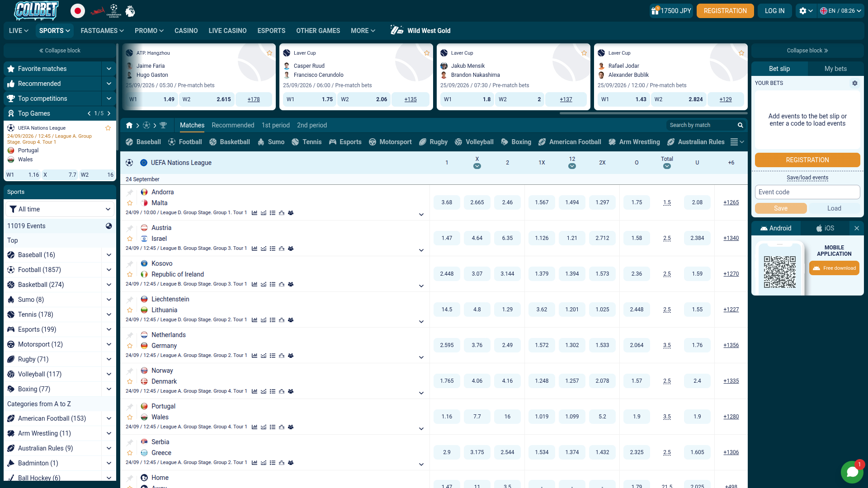Click Free download button

point(834,268)
